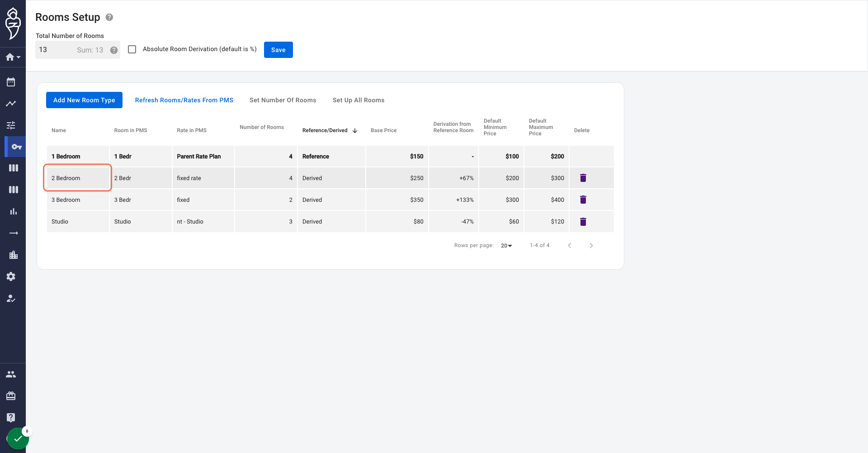Screen dimensions: 868x453
Task: Sort by Reference/Derived column arrow
Action: pyautogui.click(x=355, y=131)
